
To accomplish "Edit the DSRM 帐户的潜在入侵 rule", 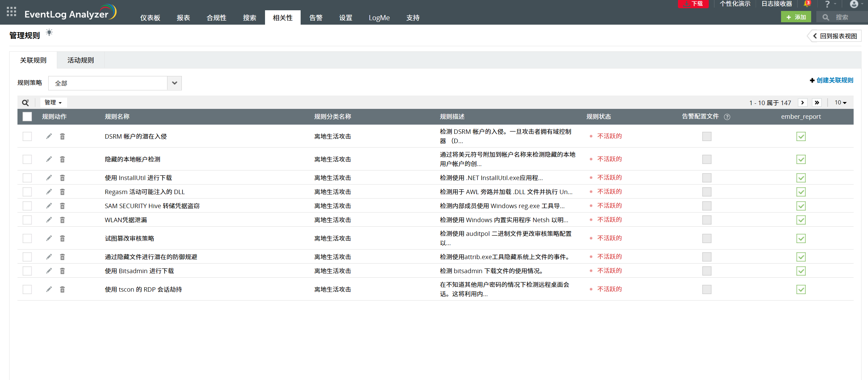I will (x=49, y=136).
